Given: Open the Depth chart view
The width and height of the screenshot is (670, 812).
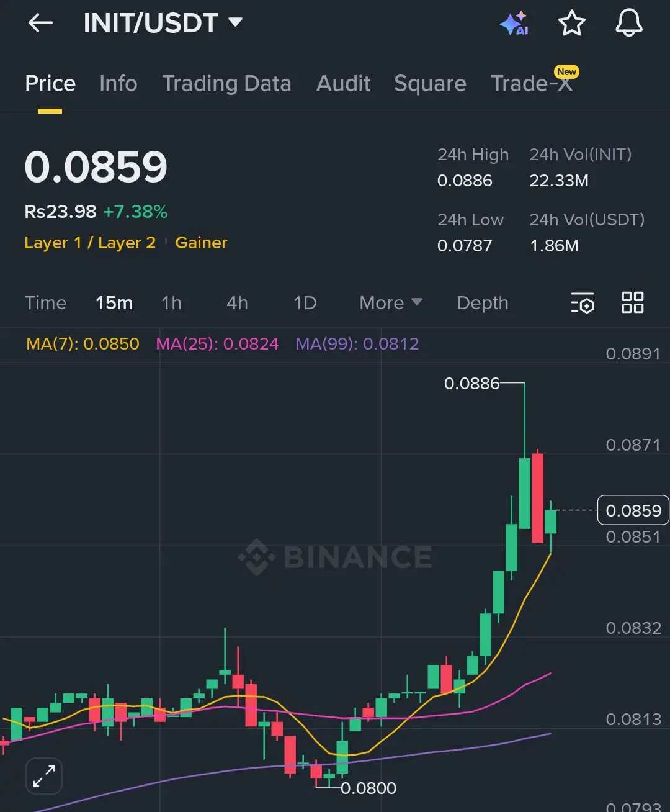Looking at the screenshot, I should [x=483, y=303].
